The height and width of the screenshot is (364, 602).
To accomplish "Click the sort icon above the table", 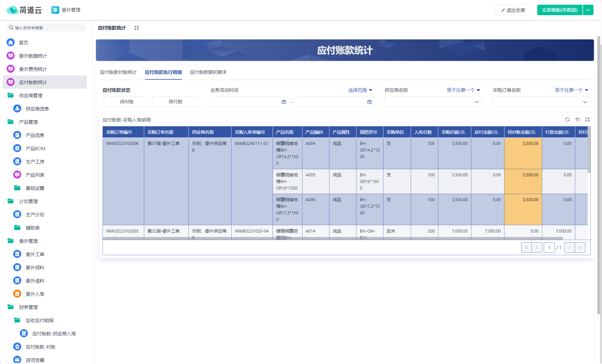I will pyautogui.click(x=577, y=120).
